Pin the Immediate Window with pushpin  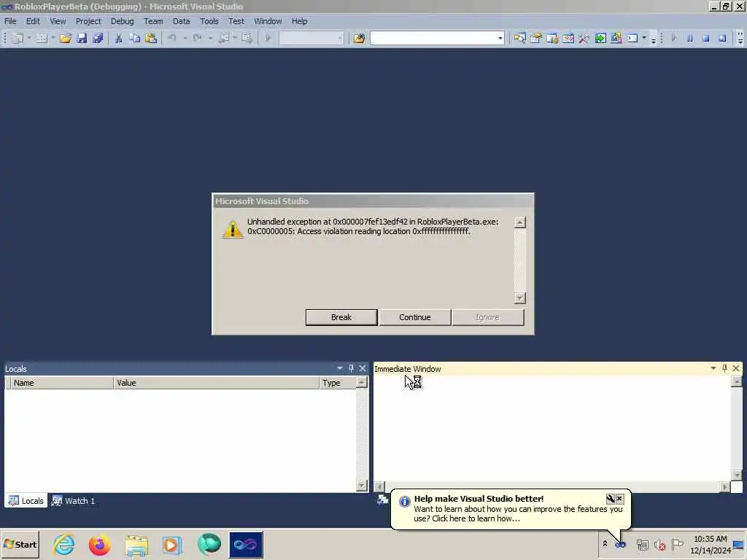pyautogui.click(x=724, y=368)
